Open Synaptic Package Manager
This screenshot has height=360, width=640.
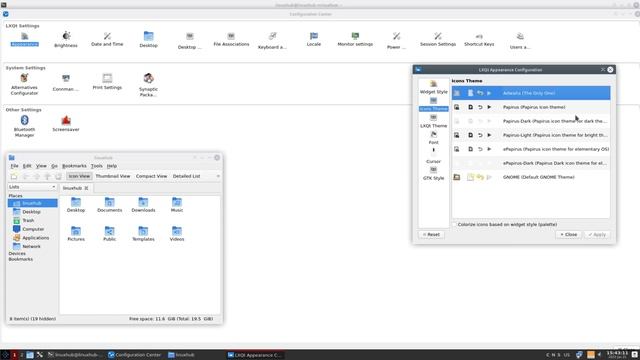tap(149, 85)
